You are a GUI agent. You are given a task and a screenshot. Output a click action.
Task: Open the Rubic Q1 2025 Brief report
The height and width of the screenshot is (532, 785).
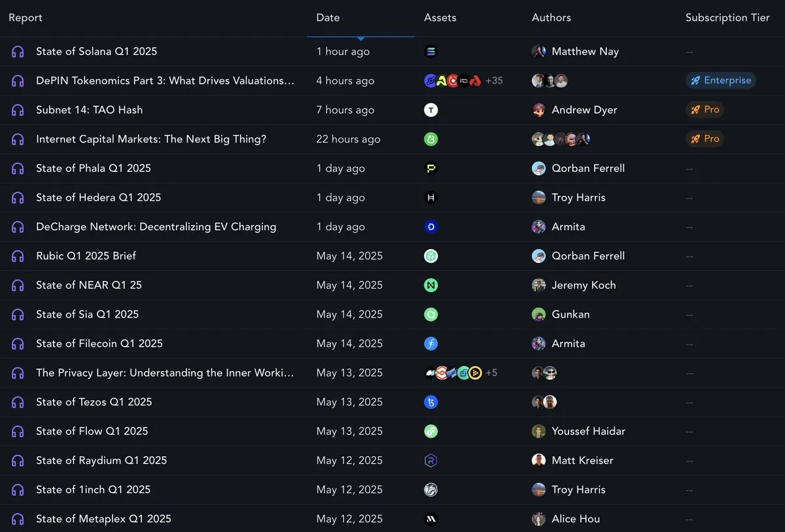click(86, 256)
